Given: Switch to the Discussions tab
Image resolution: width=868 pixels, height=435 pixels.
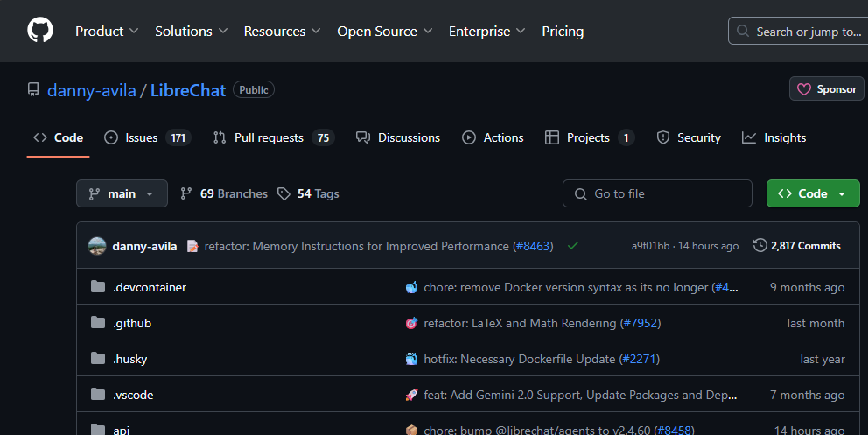Looking at the screenshot, I should click(398, 137).
